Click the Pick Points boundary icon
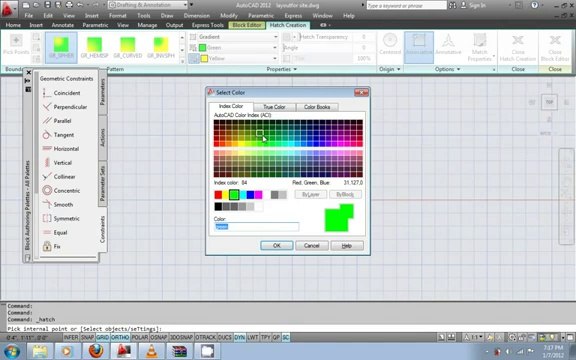 click(16, 44)
